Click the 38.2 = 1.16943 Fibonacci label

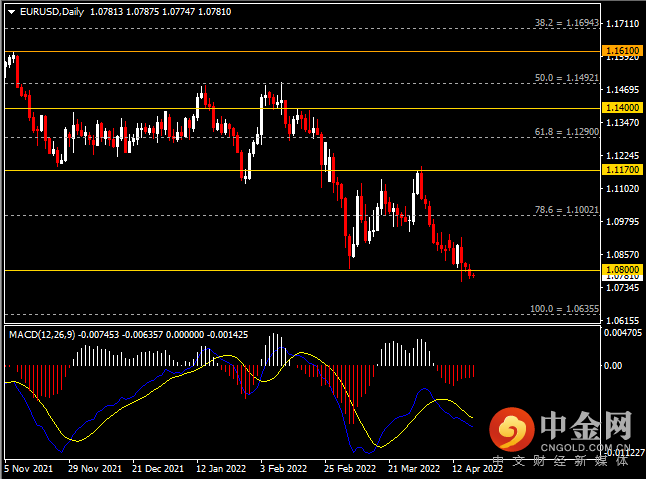[566, 23]
